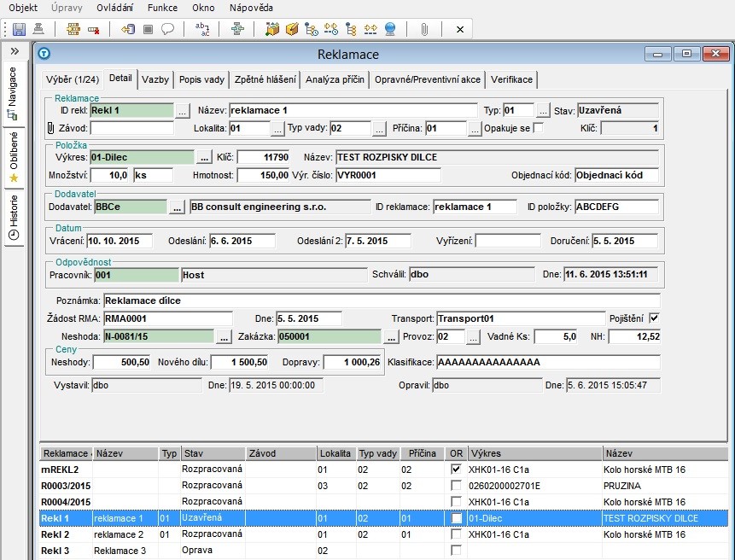Click the blue T icon in Reklamace title bar

coord(44,54)
